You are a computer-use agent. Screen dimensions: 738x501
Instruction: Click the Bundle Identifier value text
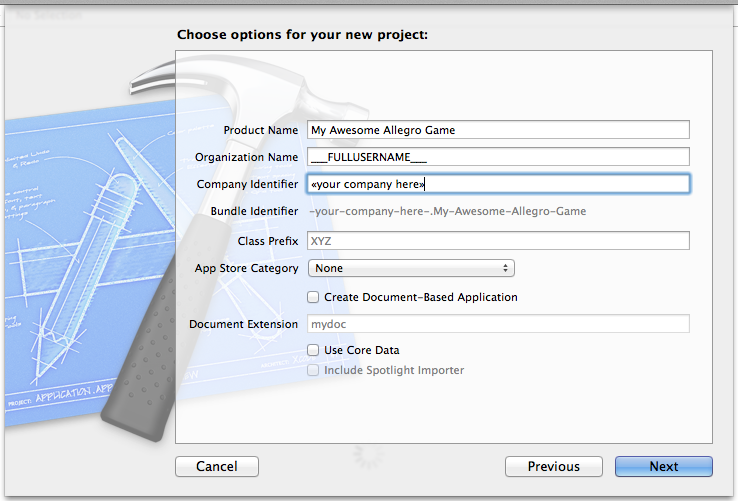point(447,211)
